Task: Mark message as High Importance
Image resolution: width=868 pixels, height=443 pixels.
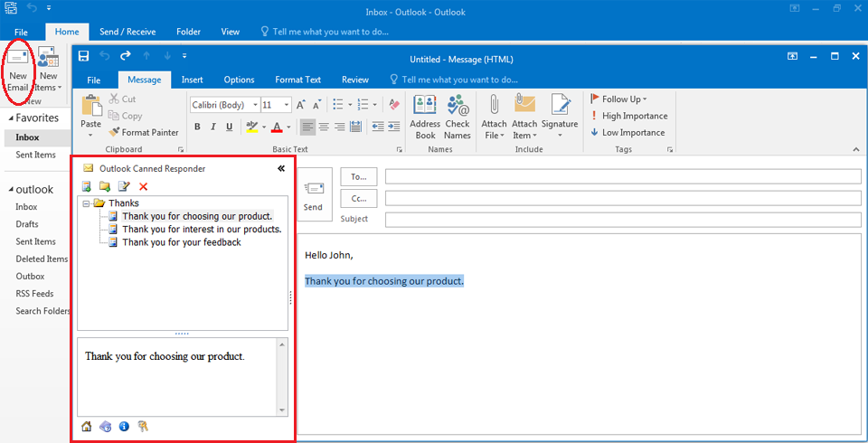Action: 629,116
